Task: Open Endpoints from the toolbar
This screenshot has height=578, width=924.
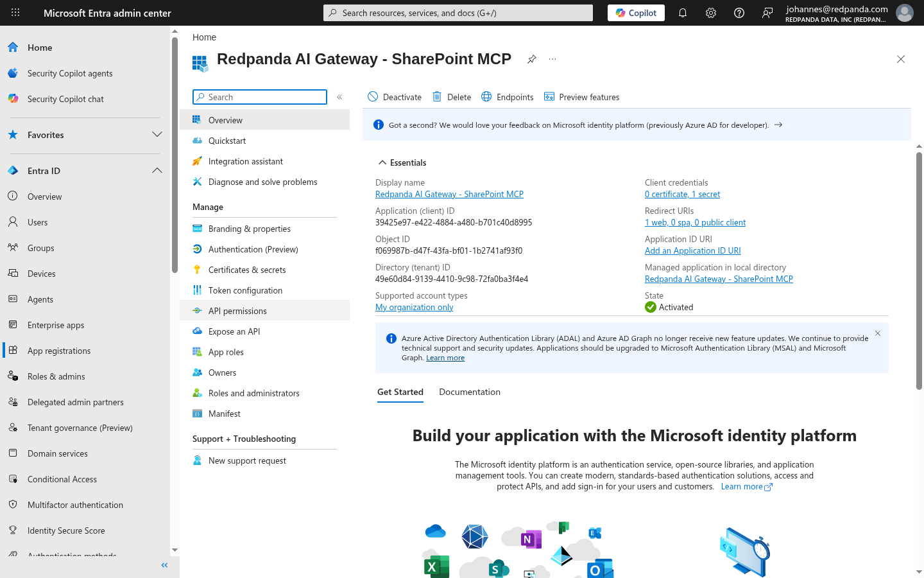Action: pos(508,97)
